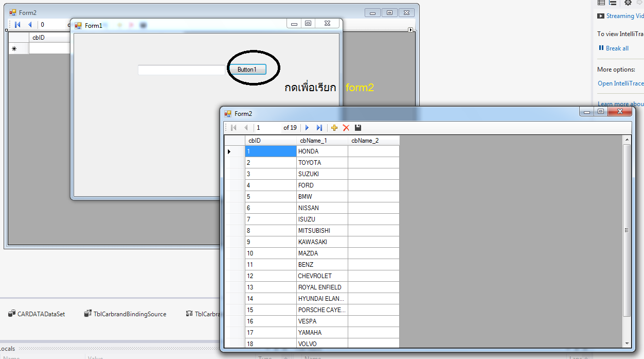
Task: Click the text box on Form1
Action: point(182,70)
